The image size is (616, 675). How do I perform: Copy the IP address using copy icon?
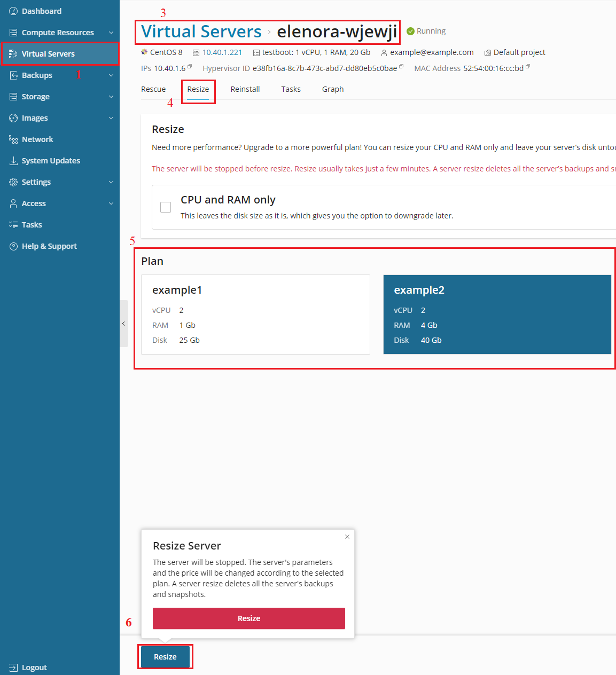click(190, 67)
